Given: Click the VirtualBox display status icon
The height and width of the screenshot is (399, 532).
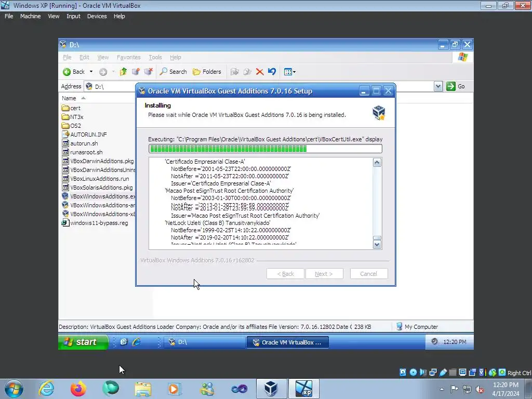Looking at the screenshot, I should (x=462, y=373).
